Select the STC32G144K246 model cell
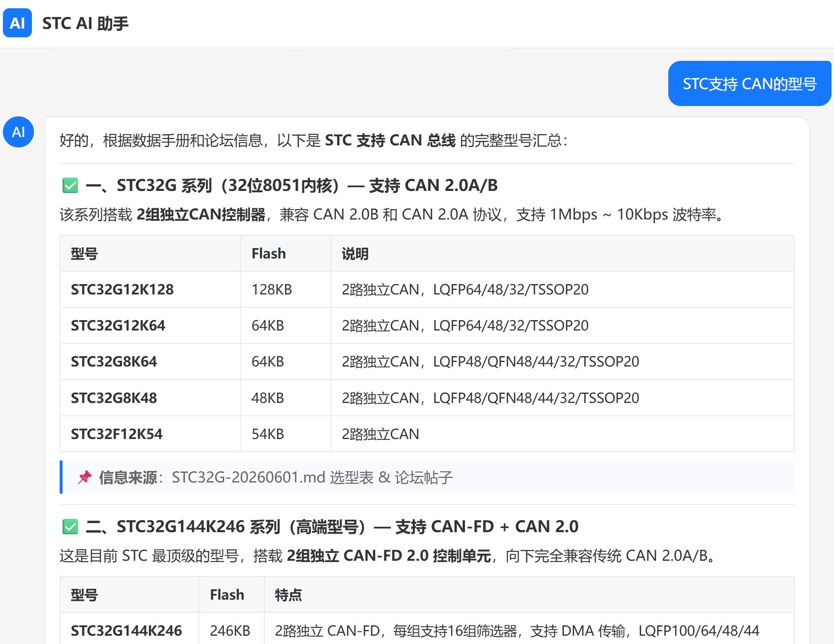 (129, 630)
